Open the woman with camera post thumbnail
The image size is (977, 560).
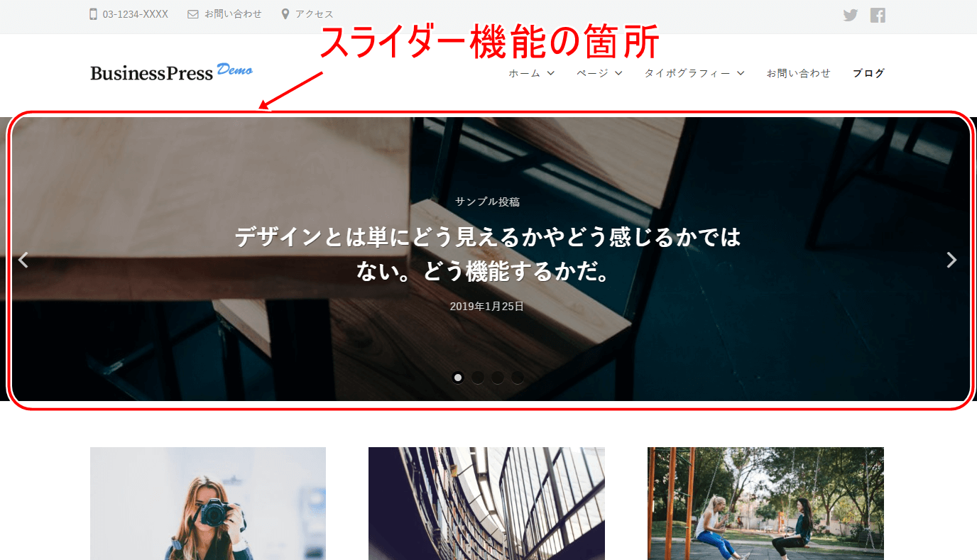click(x=208, y=503)
